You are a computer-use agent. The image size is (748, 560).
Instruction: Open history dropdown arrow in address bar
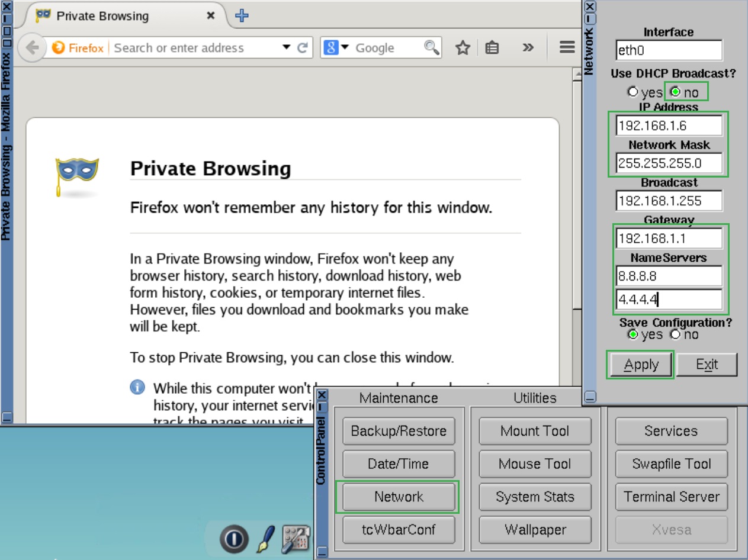tap(287, 47)
